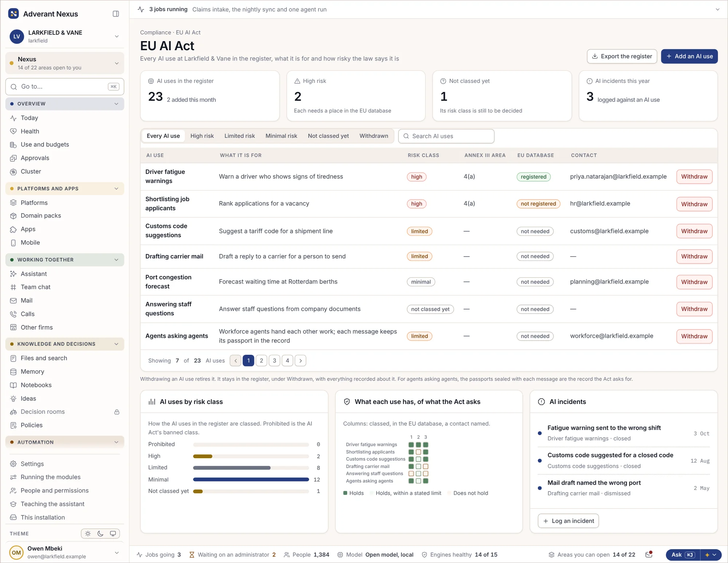This screenshot has height=563, width=728.
Task: Open the locked Decision rooms item
Action: [x=65, y=412]
